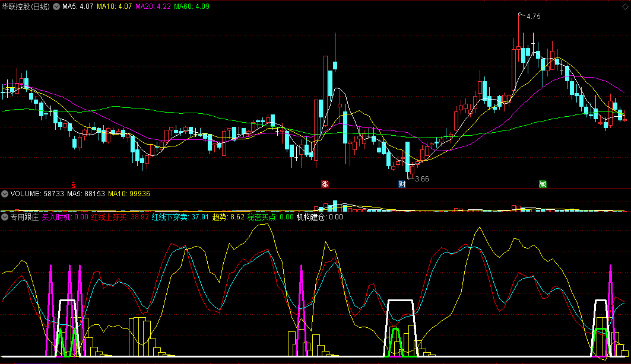Click the volume MA10: 99936 label
The image size is (631, 364).
click(129, 194)
